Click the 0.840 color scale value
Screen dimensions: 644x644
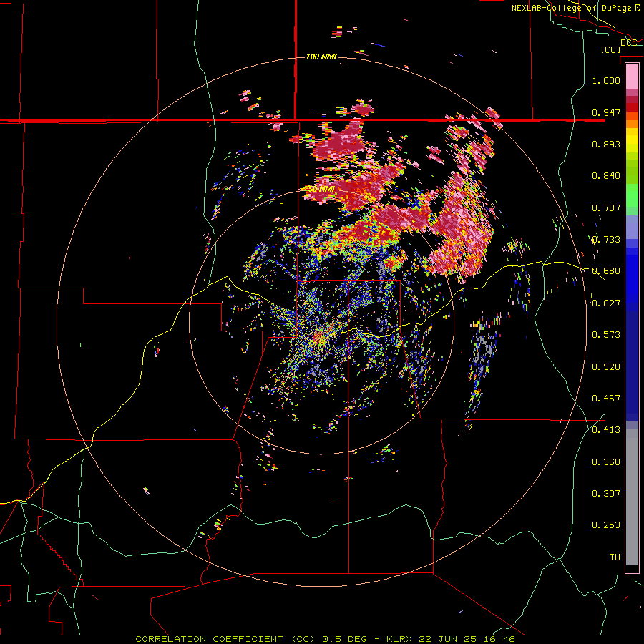[606, 176]
